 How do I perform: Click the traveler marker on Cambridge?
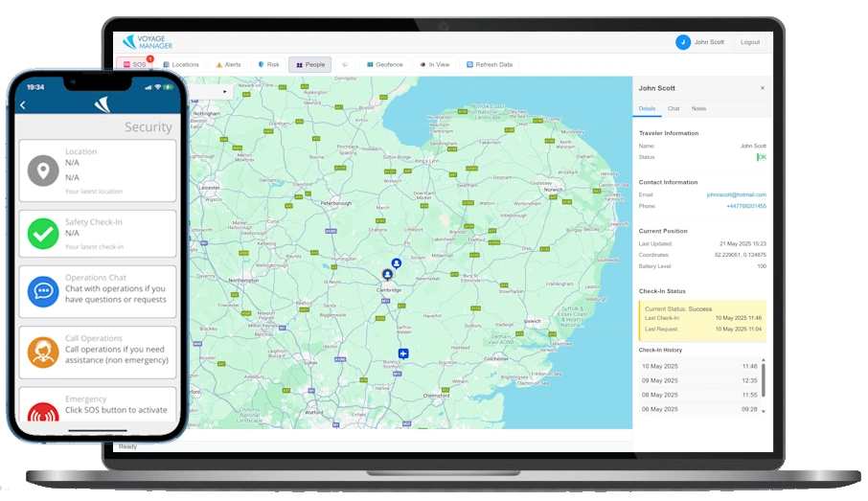[387, 275]
